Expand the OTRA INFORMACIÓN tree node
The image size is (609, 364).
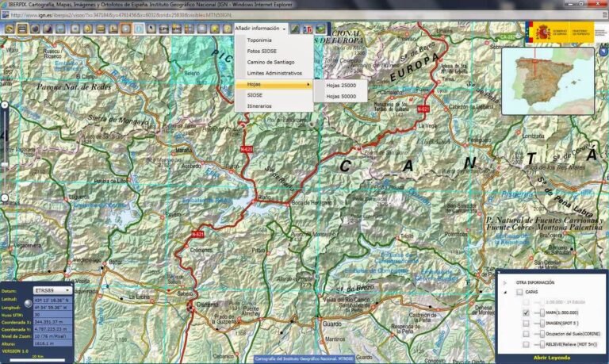pos(505,282)
